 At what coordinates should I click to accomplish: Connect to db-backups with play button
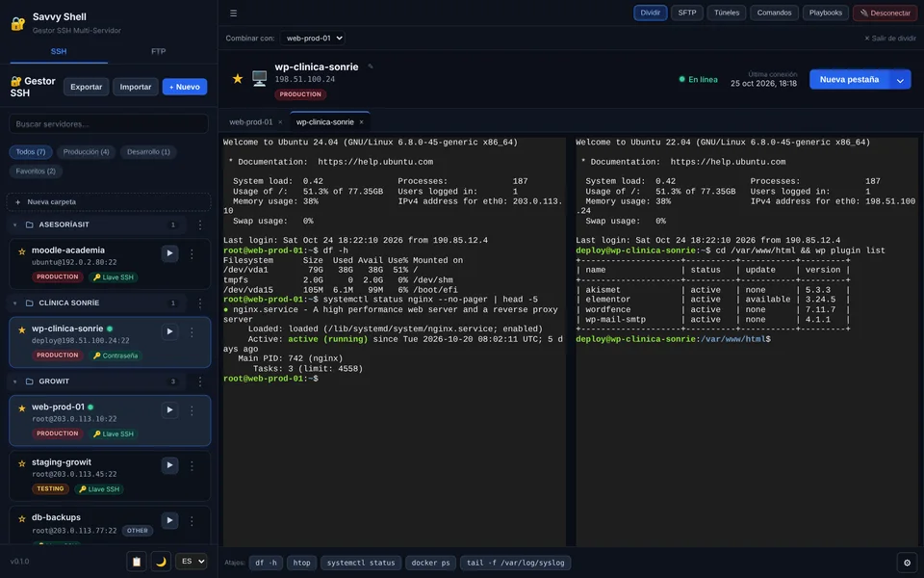coord(169,520)
